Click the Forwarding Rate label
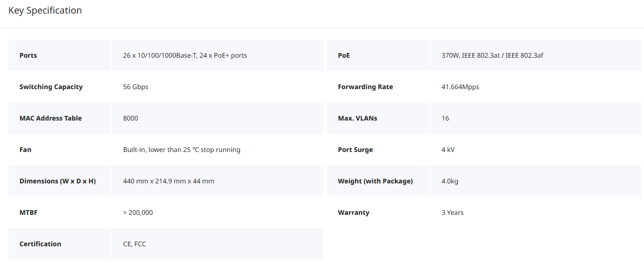Image resolution: width=644 pixels, height=273 pixels. click(x=365, y=87)
